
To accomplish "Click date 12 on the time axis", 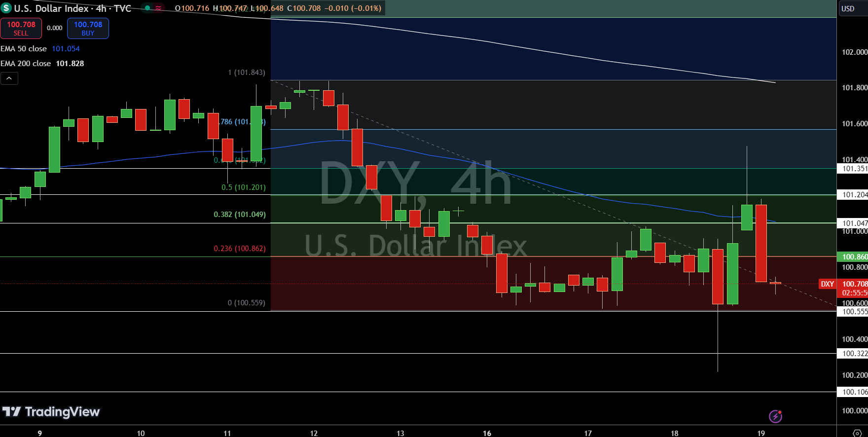I will coord(314,433).
